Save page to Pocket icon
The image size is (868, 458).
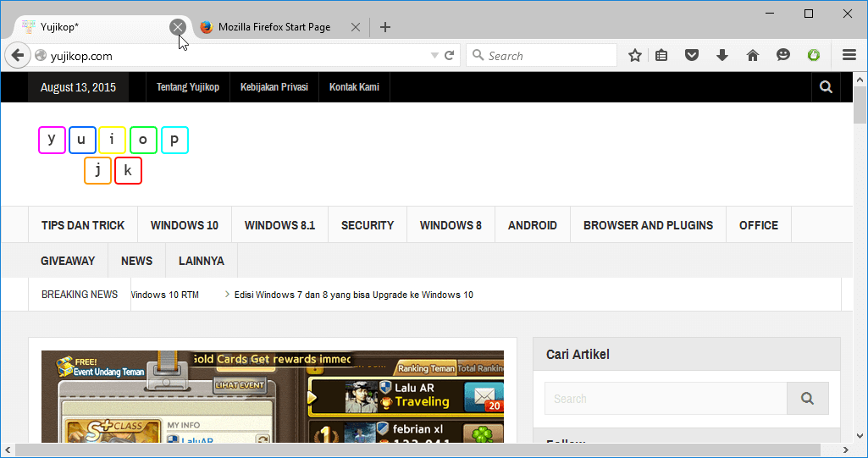691,55
